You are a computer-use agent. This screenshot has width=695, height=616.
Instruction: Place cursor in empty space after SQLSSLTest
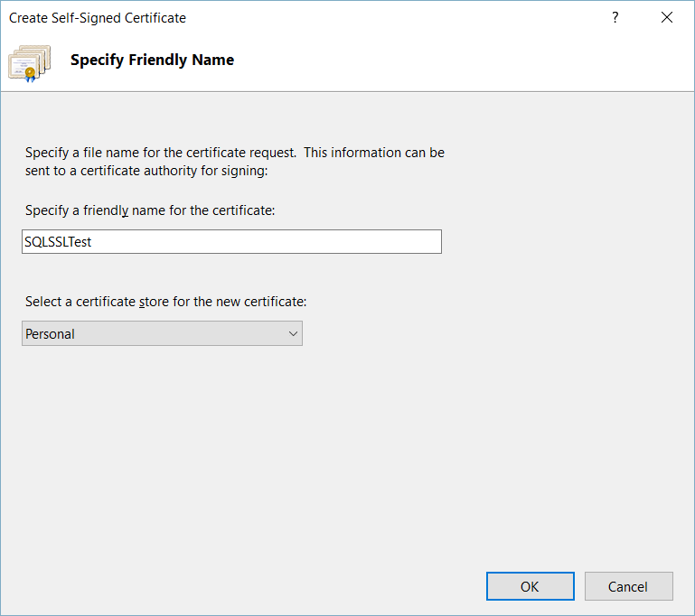(x=271, y=242)
